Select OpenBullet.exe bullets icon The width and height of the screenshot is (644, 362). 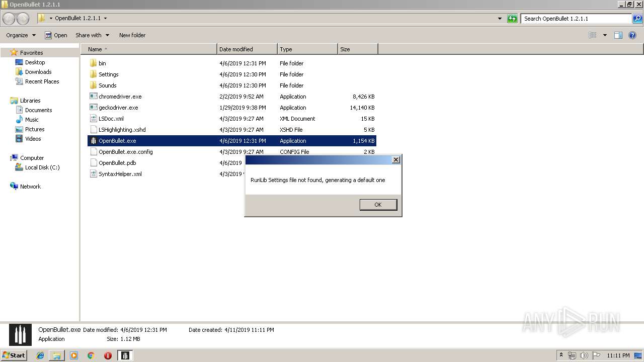click(93, 141)
